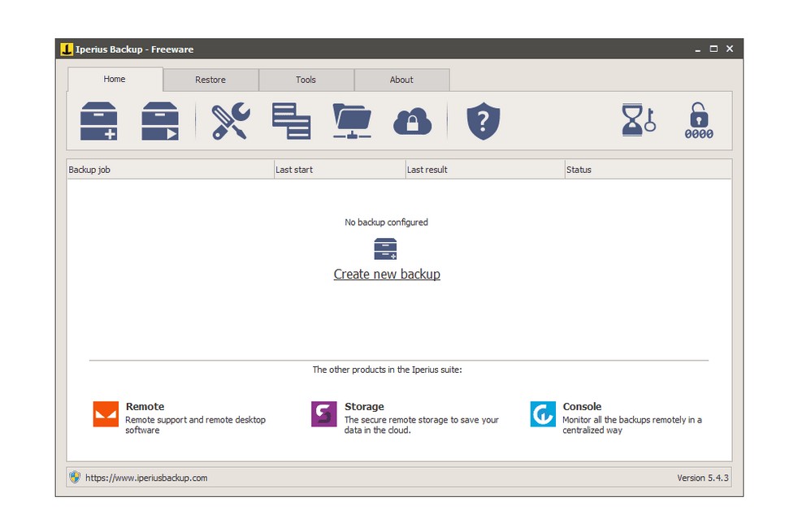This screenshot has height=532, width=798.
Task: Open the log reports documents icon
Action: (x=291, y=121)
